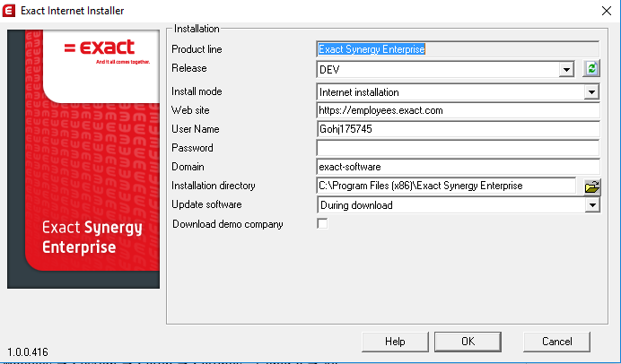Click the User Name label

196,129
